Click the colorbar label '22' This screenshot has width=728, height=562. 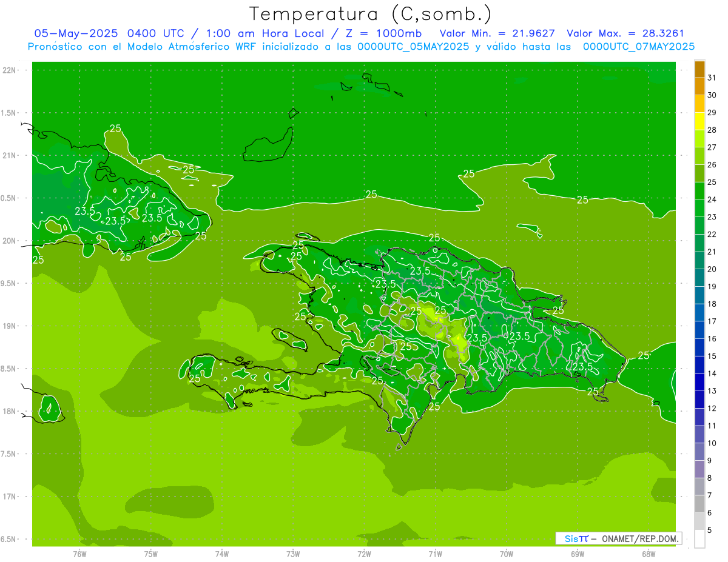712,234
